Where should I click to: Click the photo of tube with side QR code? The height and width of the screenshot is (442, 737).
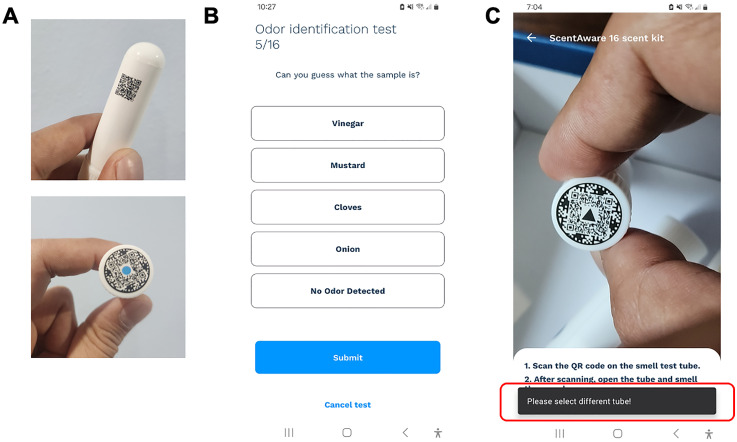(108, 99)
